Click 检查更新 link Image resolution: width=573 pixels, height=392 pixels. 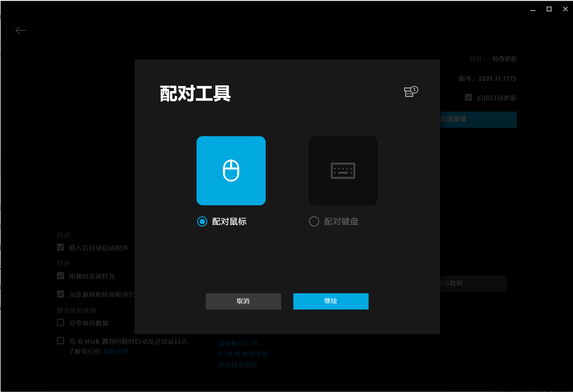coord(504,59)
